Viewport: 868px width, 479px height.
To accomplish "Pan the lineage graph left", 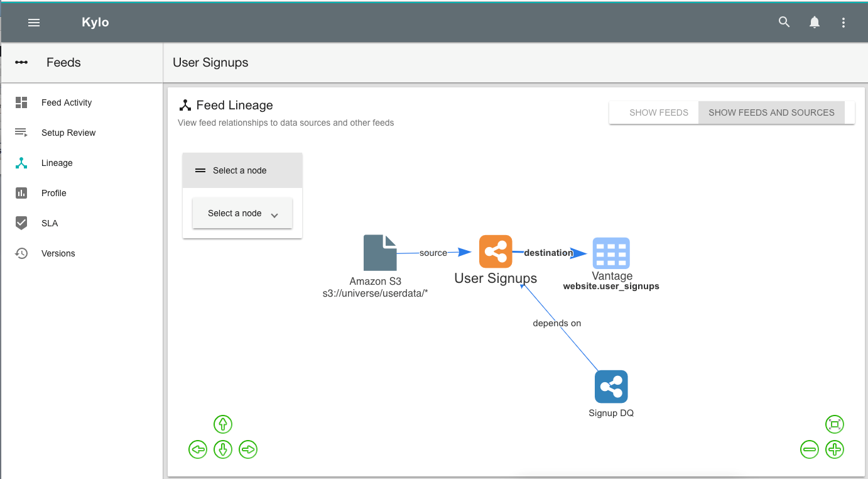I will click(198, 449).
